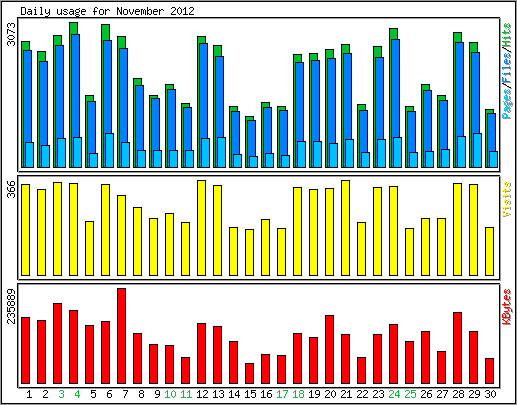The height and width of the screenshot is (405, 517).
Task: Click the cyan Pages bar for day 29
Action: point(478,150)
